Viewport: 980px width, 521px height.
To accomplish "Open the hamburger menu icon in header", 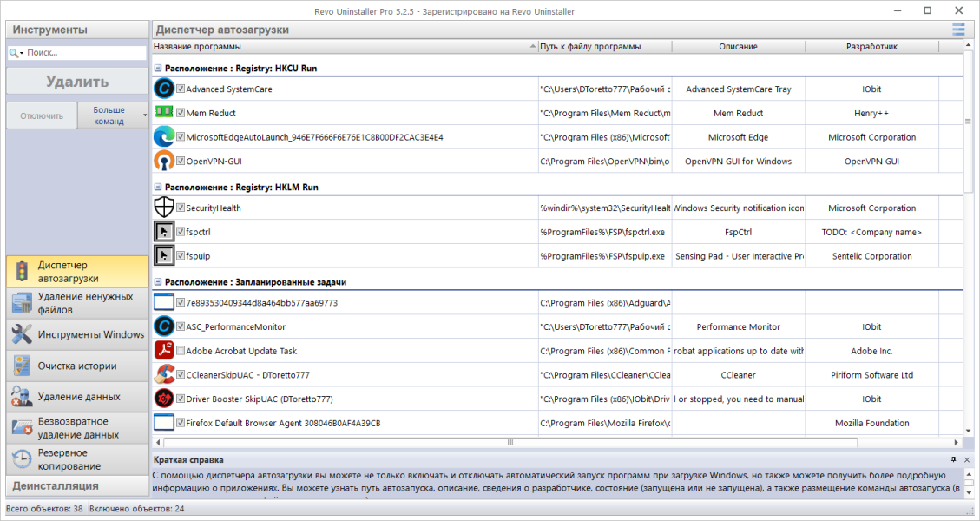I will (958, 30).
